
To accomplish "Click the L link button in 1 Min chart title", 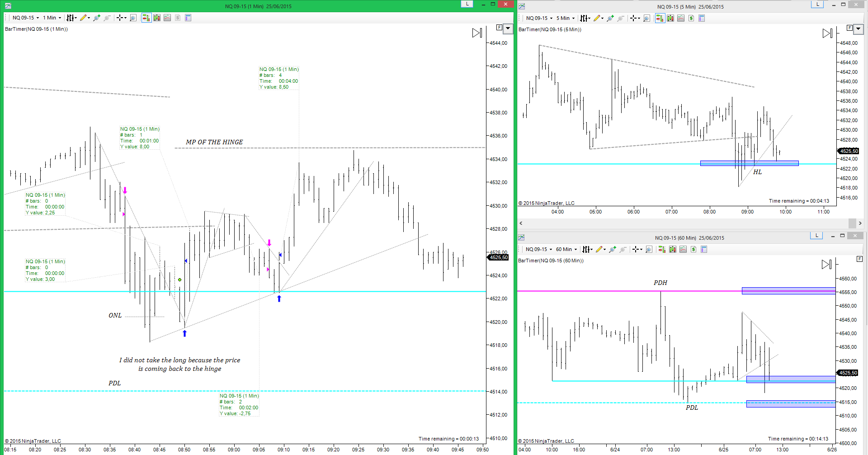I will tap(467, 4).
